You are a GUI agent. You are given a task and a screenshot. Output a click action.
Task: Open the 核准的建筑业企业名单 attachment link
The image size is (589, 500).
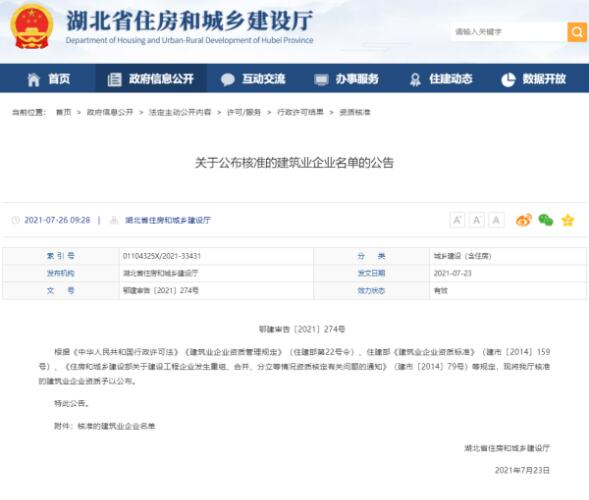[x=116, y=426]
